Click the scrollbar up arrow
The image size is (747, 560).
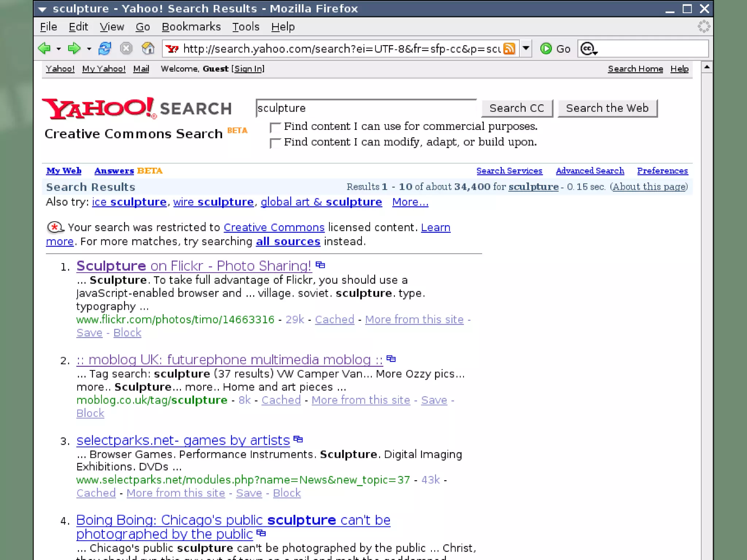[707, 67]
